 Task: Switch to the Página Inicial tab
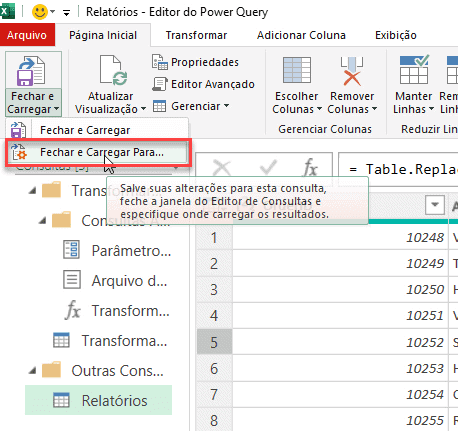[x=103, y=35]
